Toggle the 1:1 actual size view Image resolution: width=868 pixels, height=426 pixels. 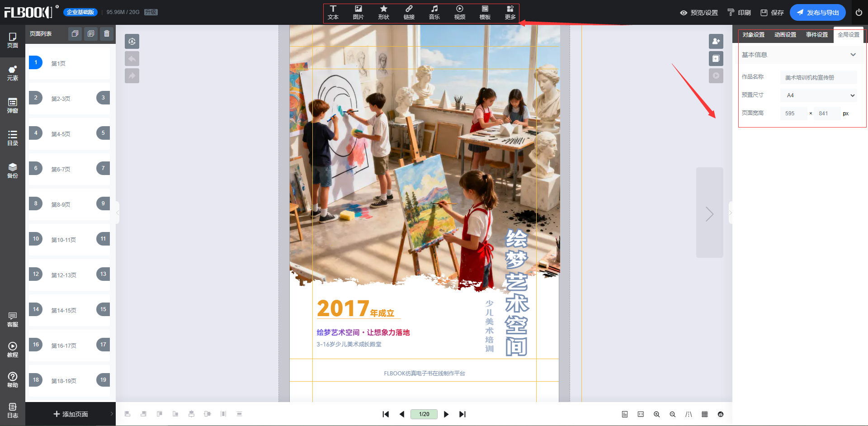(641, 414)
